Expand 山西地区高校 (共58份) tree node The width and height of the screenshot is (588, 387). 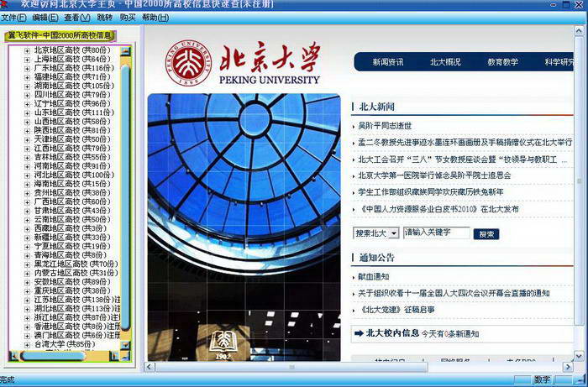[27, 122]
